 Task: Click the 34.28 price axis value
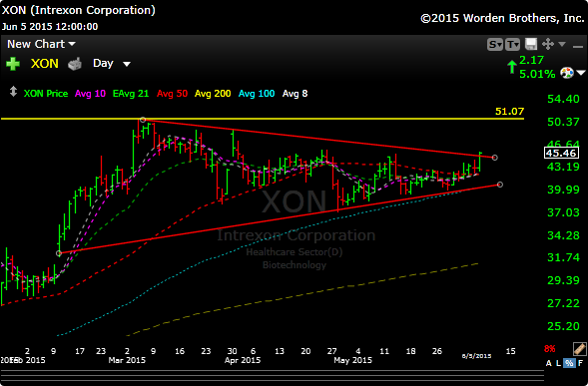pyautogui.click(x=563, y=235)
